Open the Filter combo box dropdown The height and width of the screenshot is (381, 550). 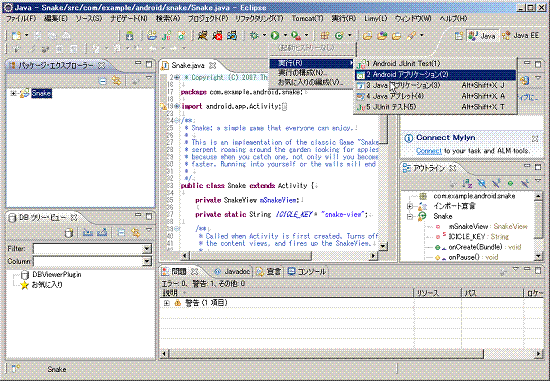[x=147, y=249]
